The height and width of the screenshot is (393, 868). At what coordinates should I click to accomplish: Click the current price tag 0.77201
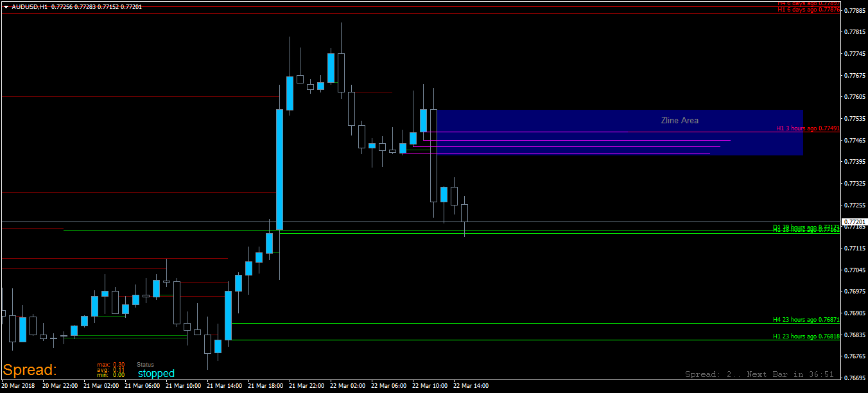point(854,222)
